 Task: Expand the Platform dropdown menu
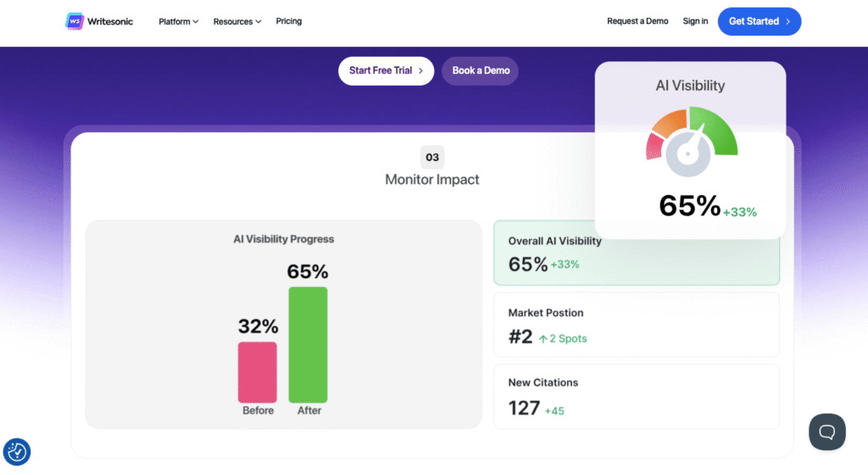pyautogui.click(x=178, y=21)
